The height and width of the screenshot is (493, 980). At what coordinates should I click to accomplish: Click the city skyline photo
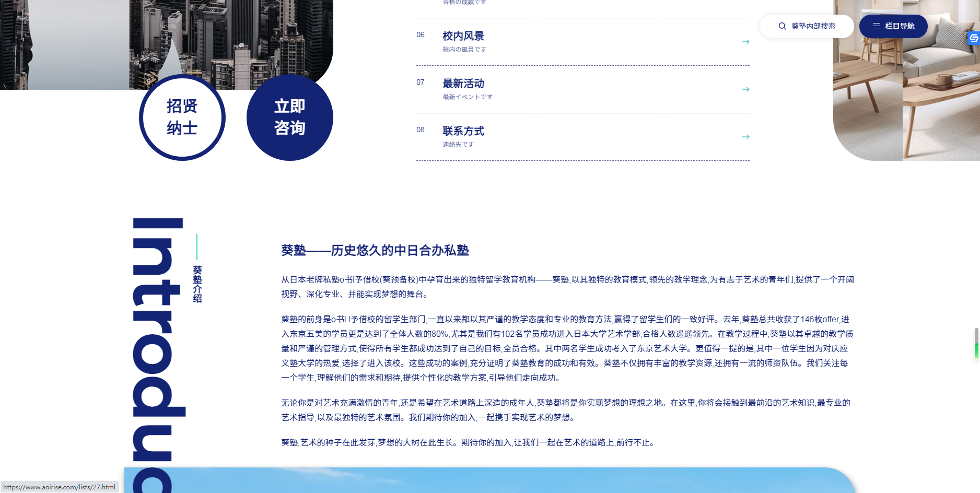pyautogui.click(x=230, y=37)
